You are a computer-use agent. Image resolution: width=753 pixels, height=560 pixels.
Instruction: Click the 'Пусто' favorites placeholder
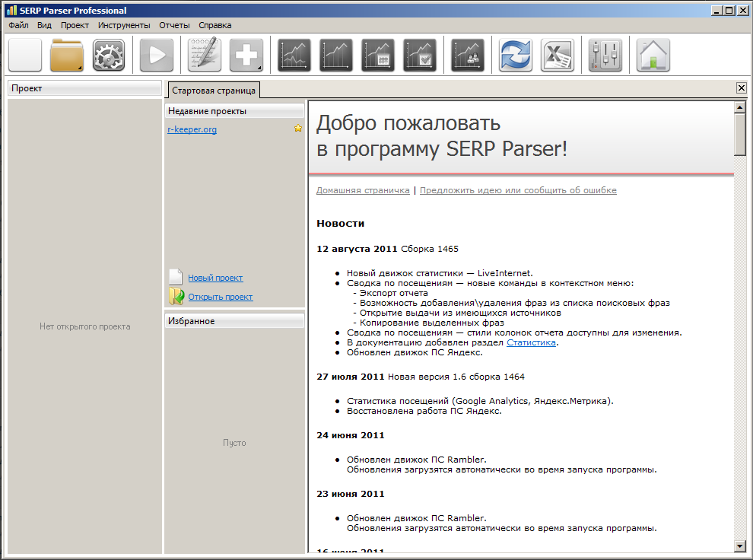pos(234,443)
